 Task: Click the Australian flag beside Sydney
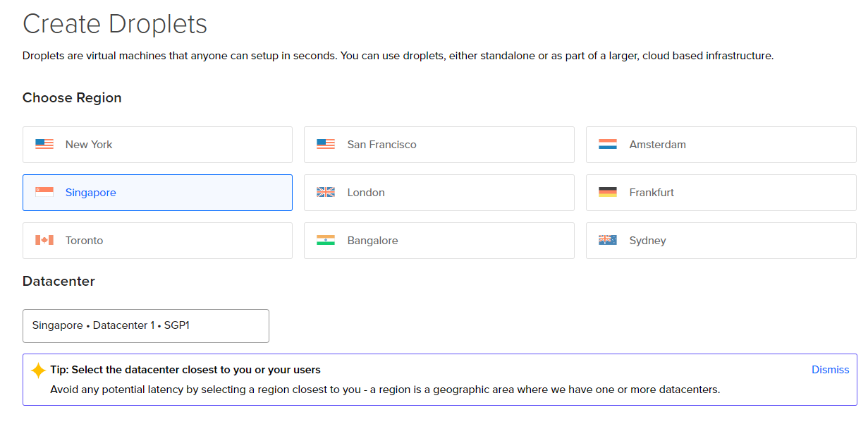tap(608, 240)
